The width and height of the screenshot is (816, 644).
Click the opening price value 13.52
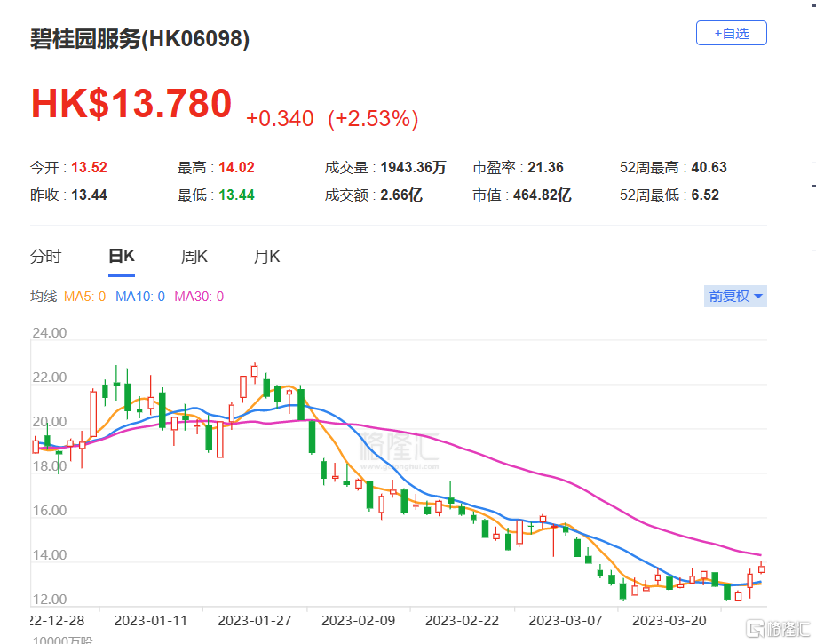click(89, 168)
